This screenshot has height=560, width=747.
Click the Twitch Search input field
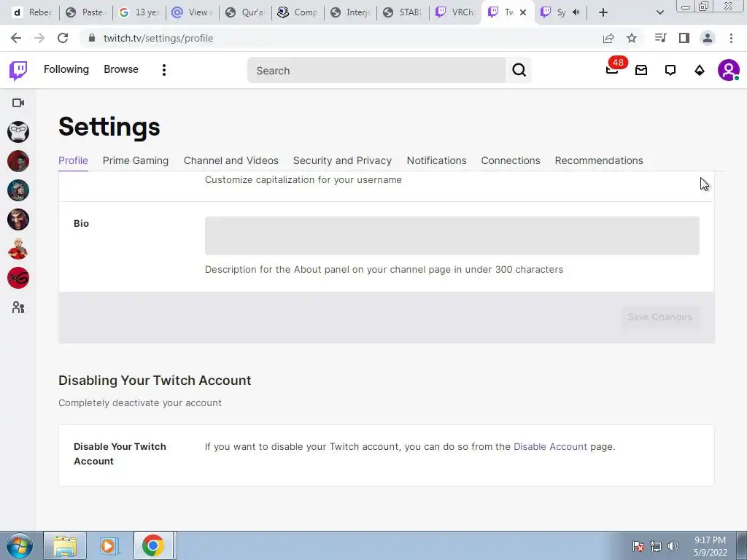click(377, 71)
